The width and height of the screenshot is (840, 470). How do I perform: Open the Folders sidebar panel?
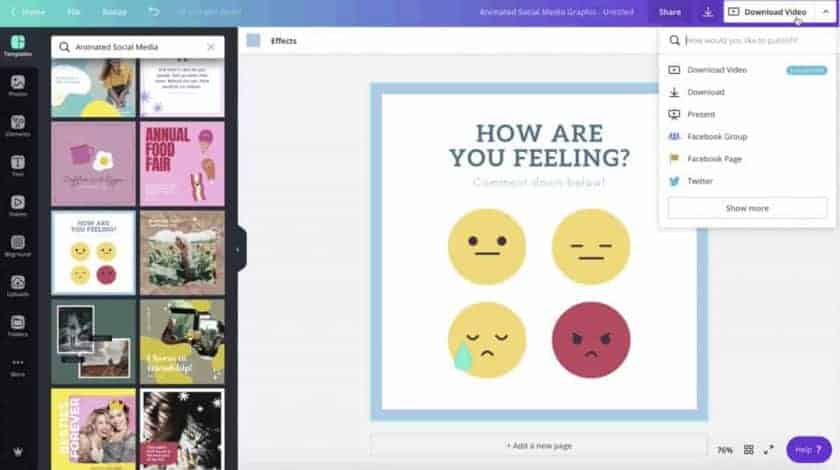[18, 326]
